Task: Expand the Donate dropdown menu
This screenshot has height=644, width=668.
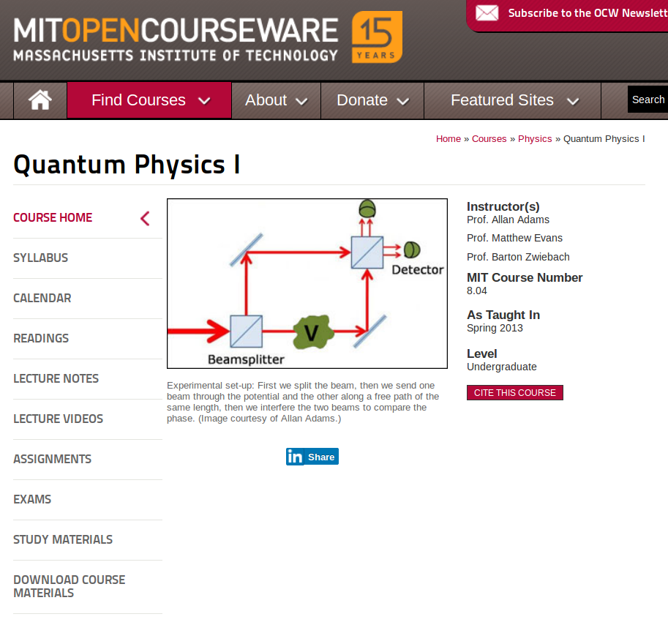Action: (x=372, y=100)
